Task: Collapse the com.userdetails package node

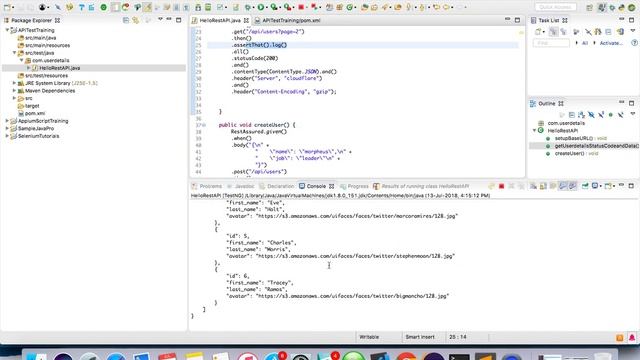Action: pyautogui.click(x=22, y=60)
